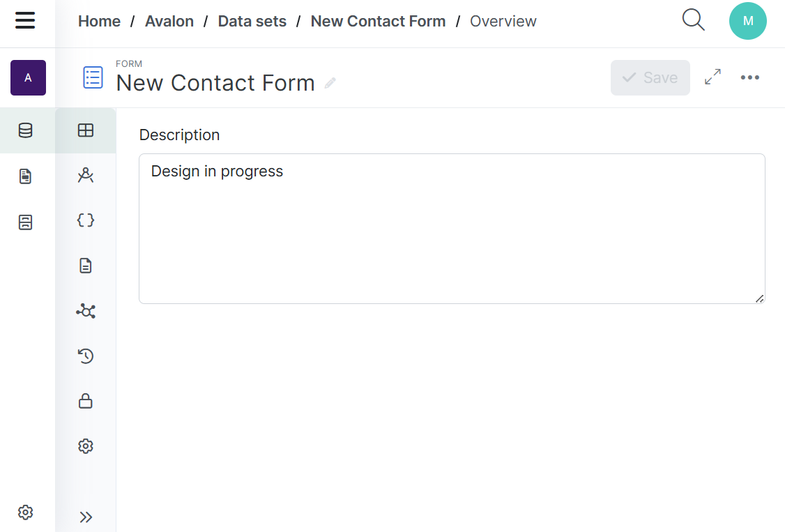Open the document page icon in form sidebar
The width and height of the screenshot is (785, 532).
(86, 266)
